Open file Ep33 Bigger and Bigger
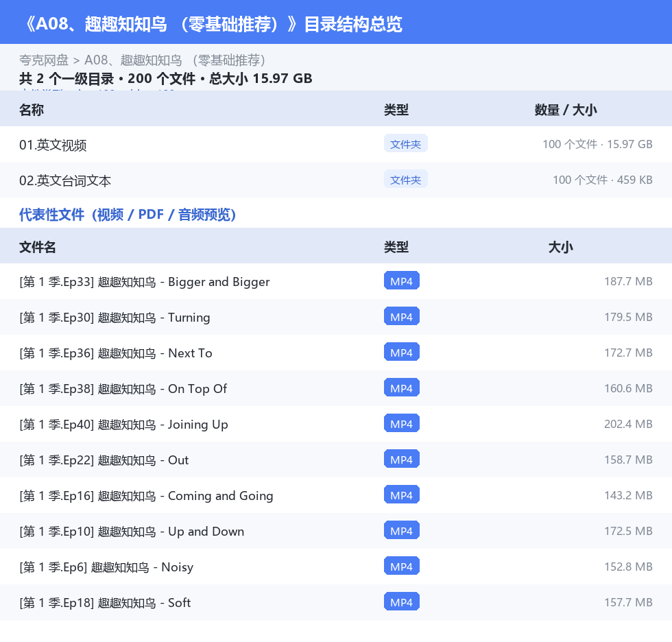The height and width of the screenshot is (642, 672). tap(336, 282)
